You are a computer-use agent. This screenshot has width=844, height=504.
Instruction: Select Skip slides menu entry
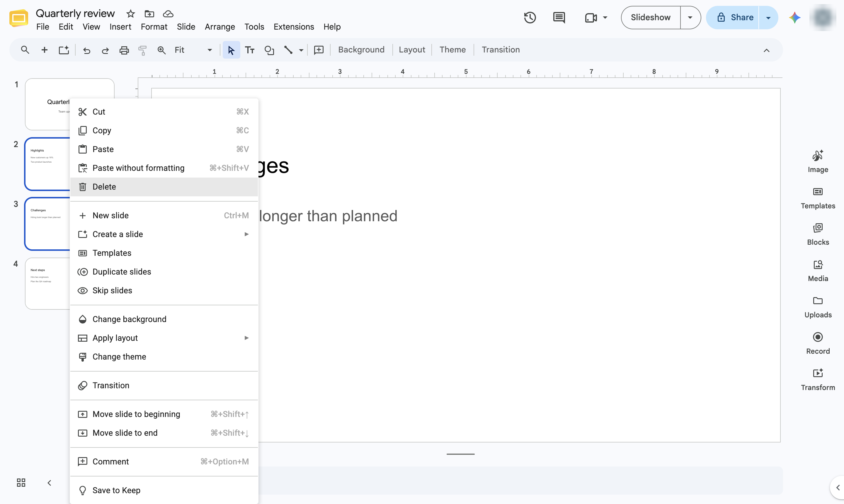click(164, 290)
